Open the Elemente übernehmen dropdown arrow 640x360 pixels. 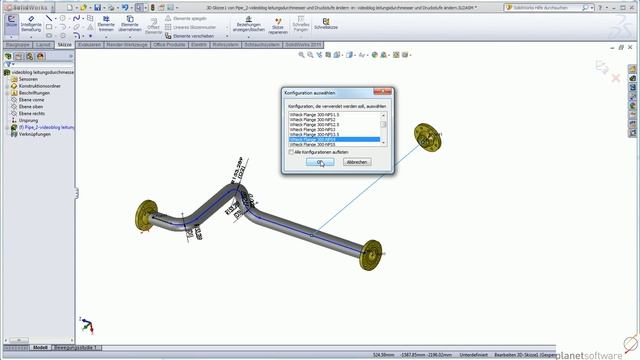130,37
